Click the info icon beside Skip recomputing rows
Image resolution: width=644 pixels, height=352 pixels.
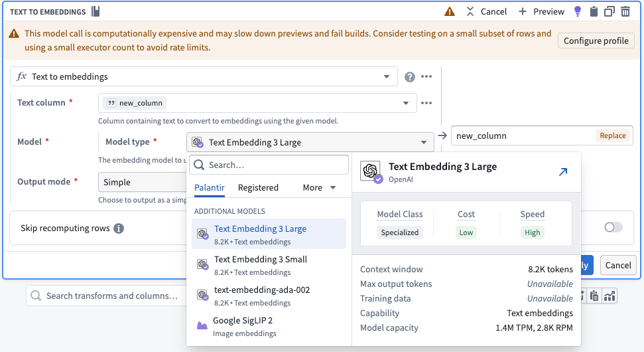pyautogui.click(x=119, y=228)
